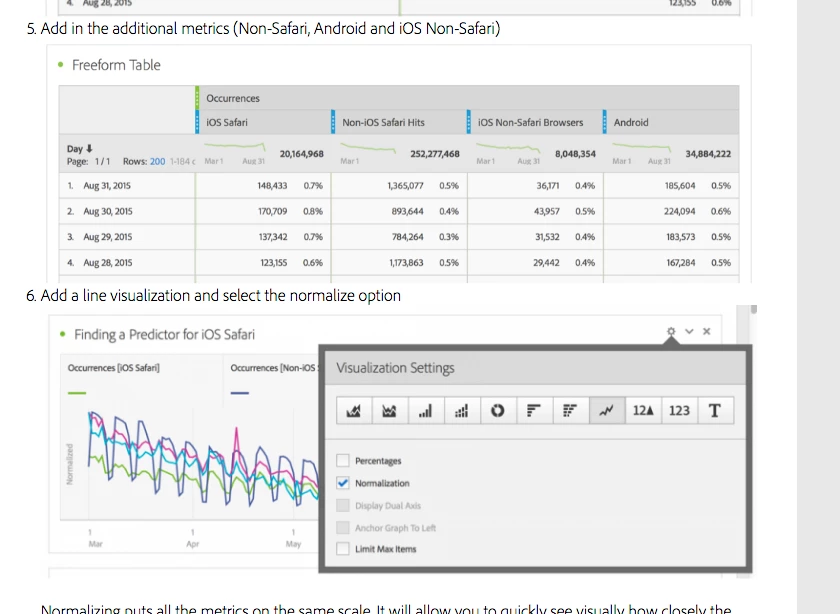The height and width of the screenshot is (614, 840).
Task: Select the Line chart visualization icon
Action: pos(606,411)
